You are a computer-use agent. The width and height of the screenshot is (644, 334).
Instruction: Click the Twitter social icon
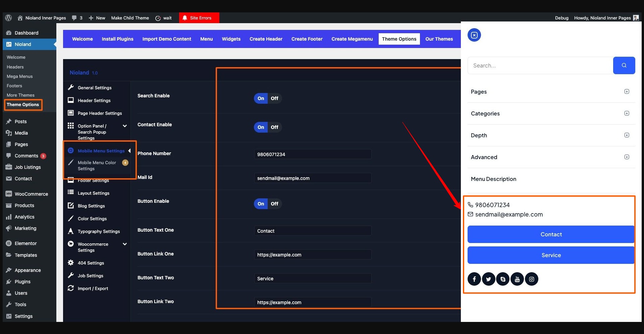click(x=488, y=279)
